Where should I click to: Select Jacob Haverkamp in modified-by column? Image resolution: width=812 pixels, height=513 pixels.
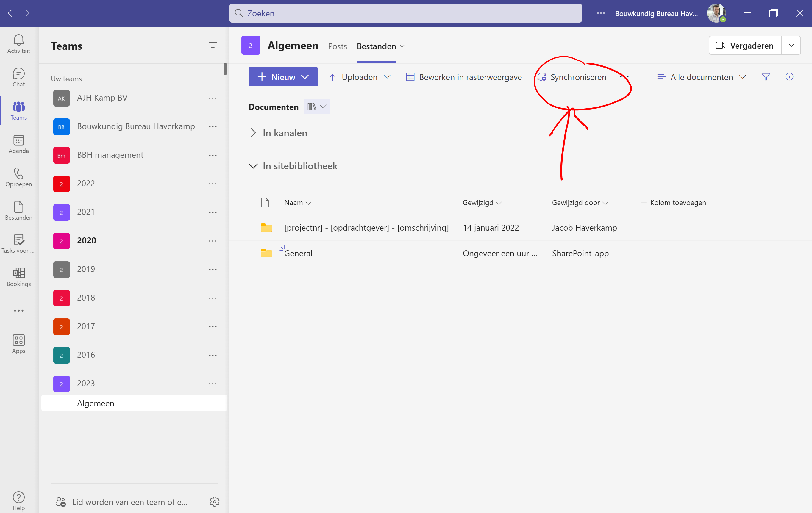click(584, 228)
